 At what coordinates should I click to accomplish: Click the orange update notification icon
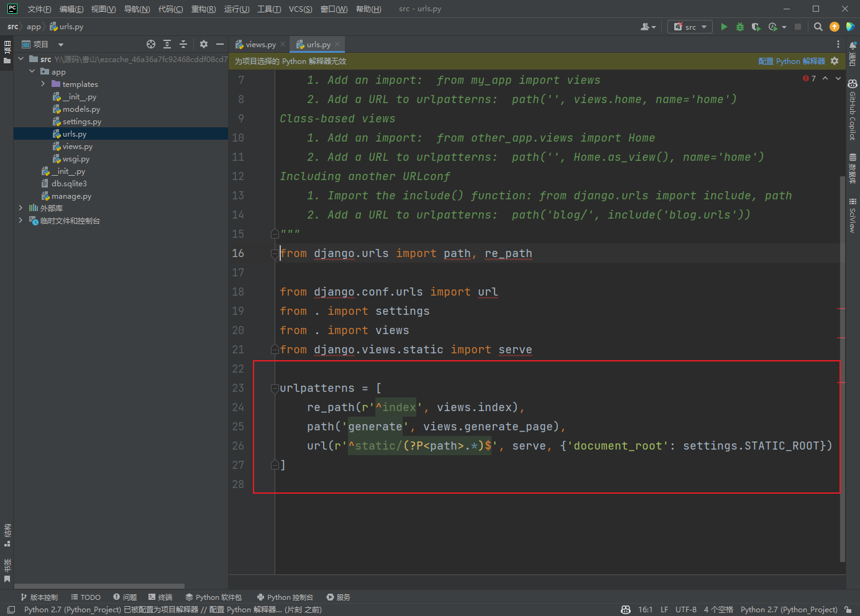(x=835, y=27)
